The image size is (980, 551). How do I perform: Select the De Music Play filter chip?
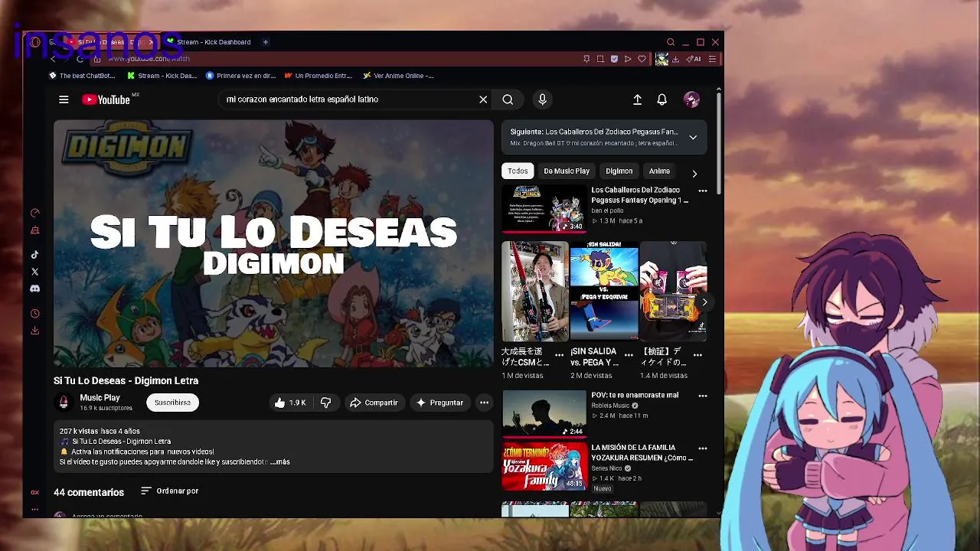(x=567, y=171)
